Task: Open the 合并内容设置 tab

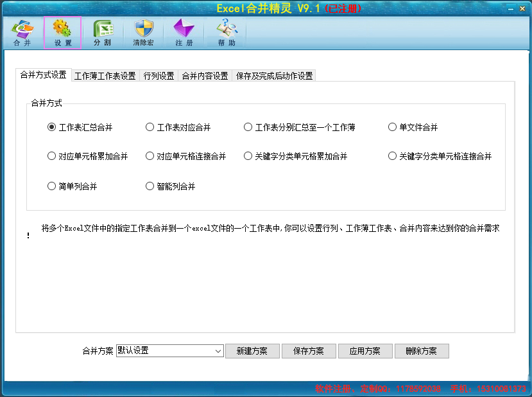Action: pos(205,76)
